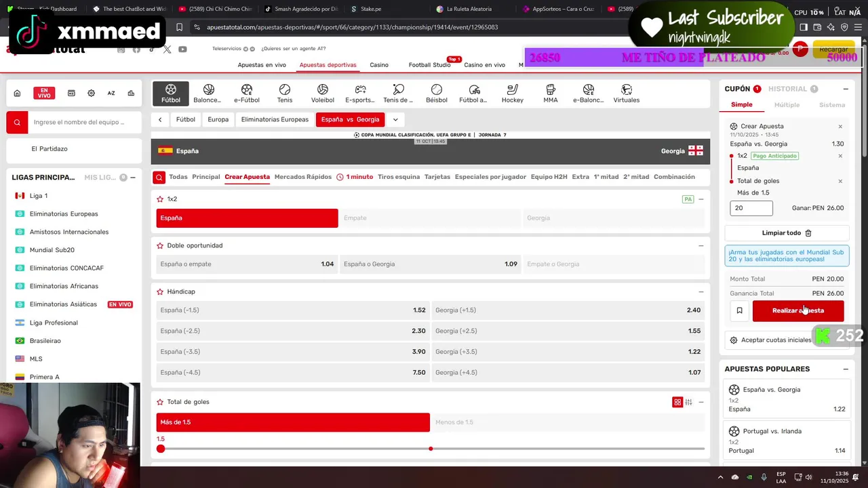Open the e-Fútbol sport category
The image size is (868, 488).
click(x=247, y=94)
